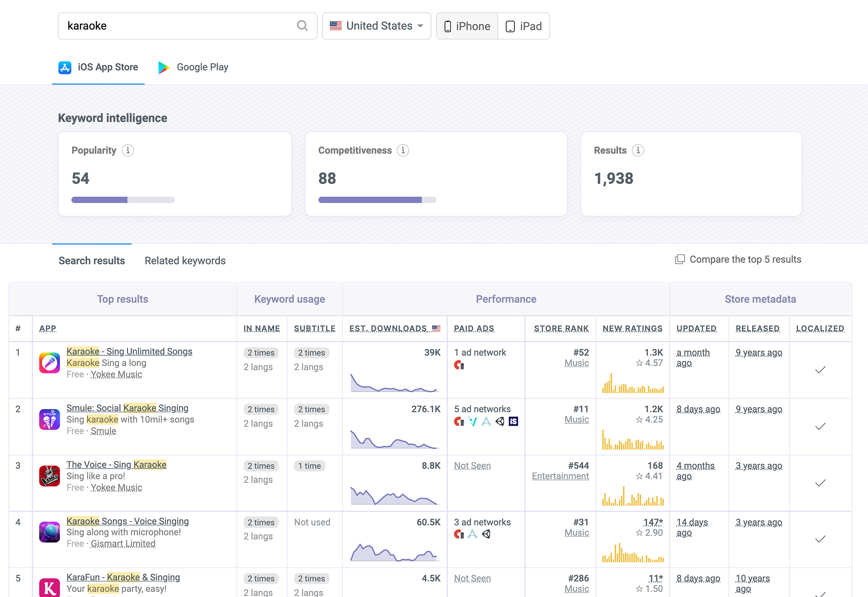Open Gismart Limited publisher link
This screenshot has height=597, width=868.
pyautogui.click(x=123, y=544)
